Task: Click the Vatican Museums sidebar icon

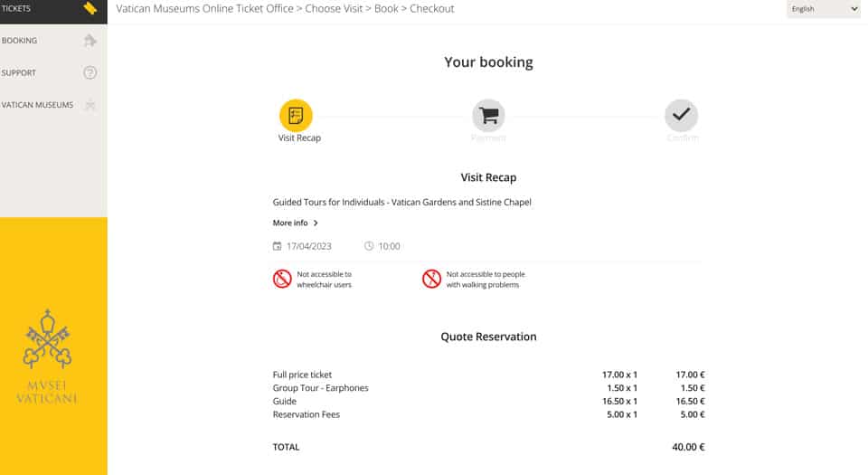Action: (x=90, y=105)
